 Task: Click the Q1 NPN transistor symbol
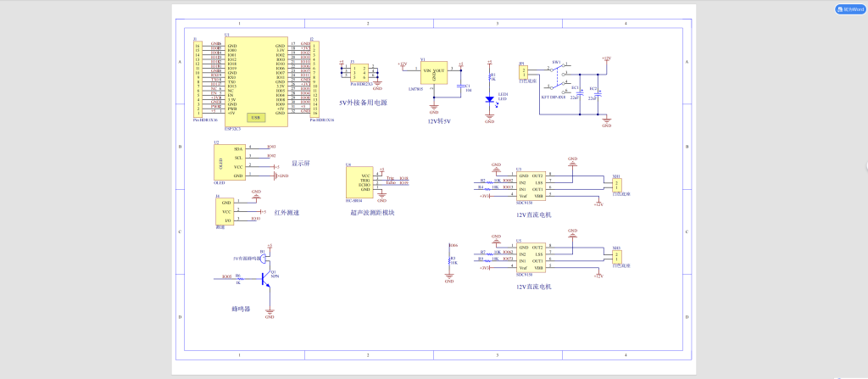[267, 276]
